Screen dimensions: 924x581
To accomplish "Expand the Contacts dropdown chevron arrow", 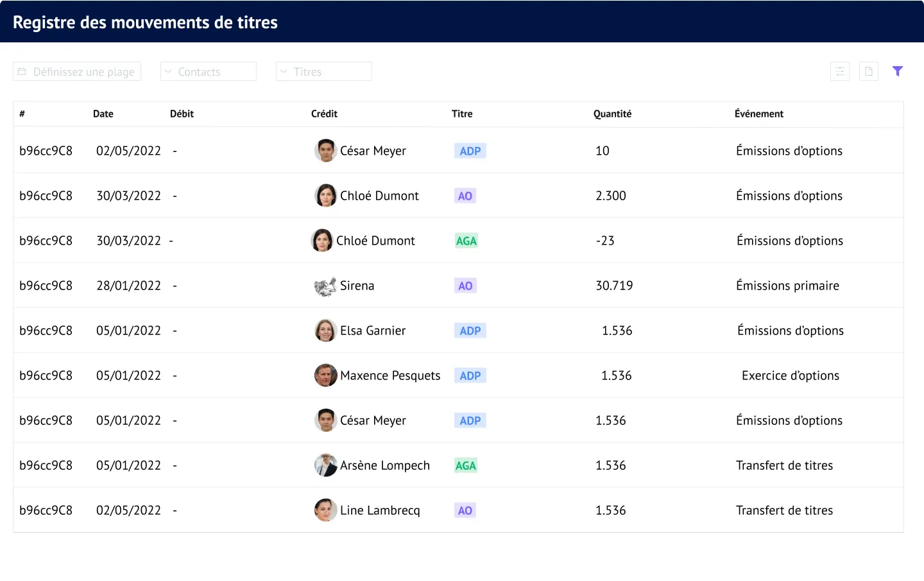I will [x=167, y=71].
